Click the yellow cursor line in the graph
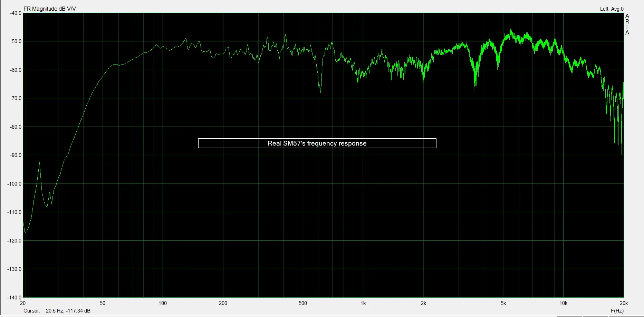Viewport: 644px width, 317px height. (24, 155)
